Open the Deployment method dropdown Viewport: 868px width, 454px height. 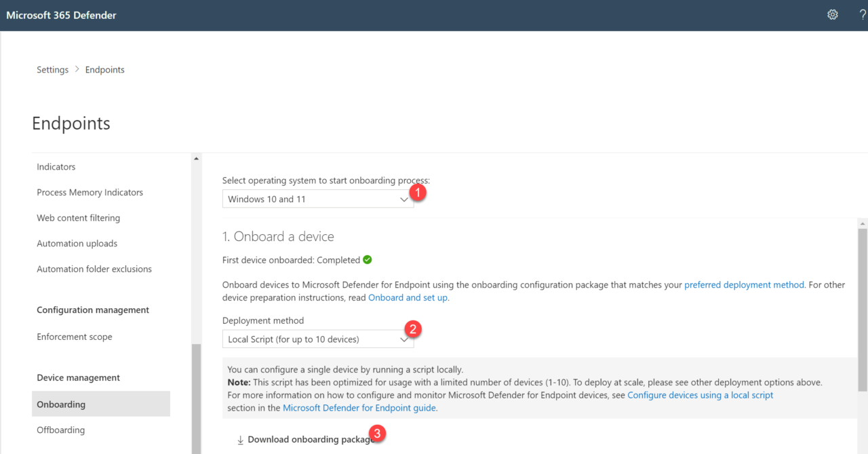(318, 339)
